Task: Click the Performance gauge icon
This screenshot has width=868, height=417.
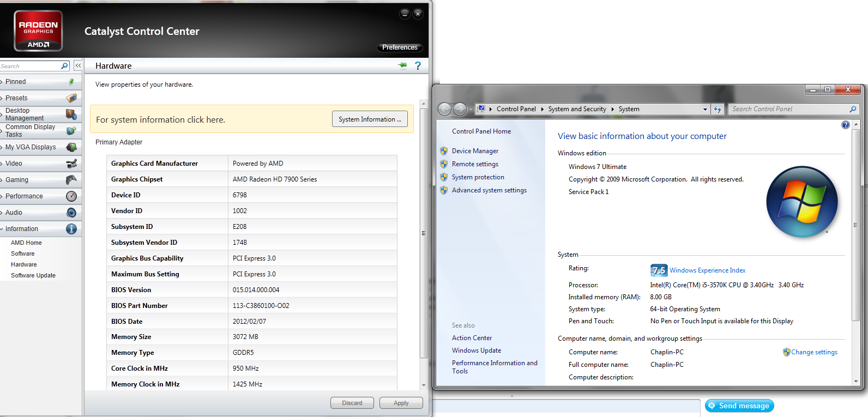Action: click(x=71, y=196)
